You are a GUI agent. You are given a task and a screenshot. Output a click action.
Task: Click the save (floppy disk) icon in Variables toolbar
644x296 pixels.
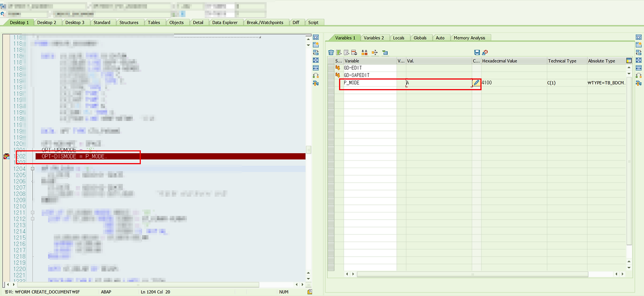point(477,52)
